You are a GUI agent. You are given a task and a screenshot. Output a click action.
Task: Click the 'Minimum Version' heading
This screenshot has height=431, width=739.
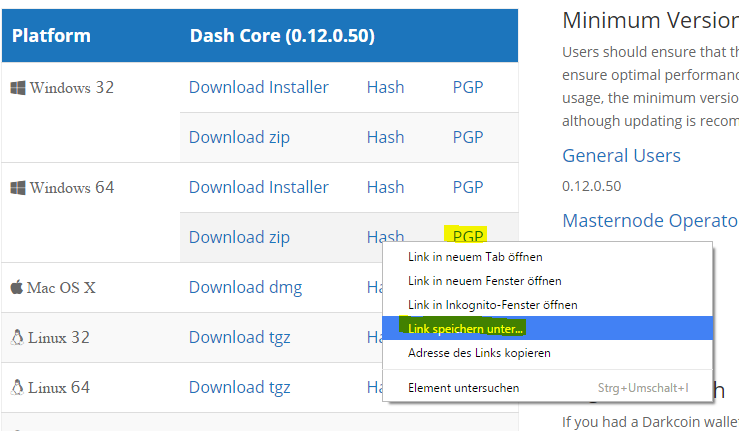point(650,21)
